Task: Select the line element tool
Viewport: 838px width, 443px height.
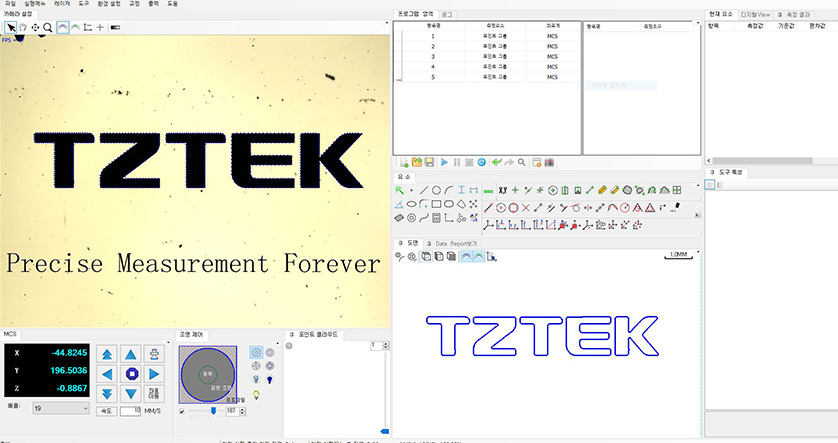Action: point(424,190)
